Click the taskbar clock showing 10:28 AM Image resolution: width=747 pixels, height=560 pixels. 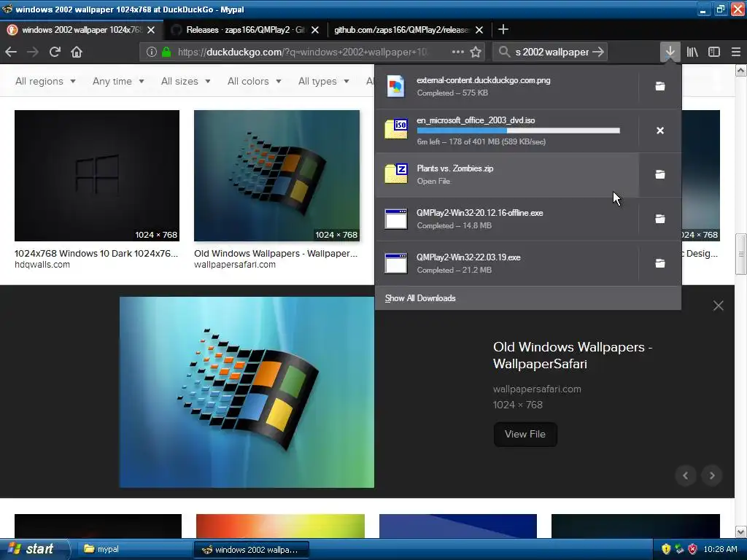tap(720, 549)
